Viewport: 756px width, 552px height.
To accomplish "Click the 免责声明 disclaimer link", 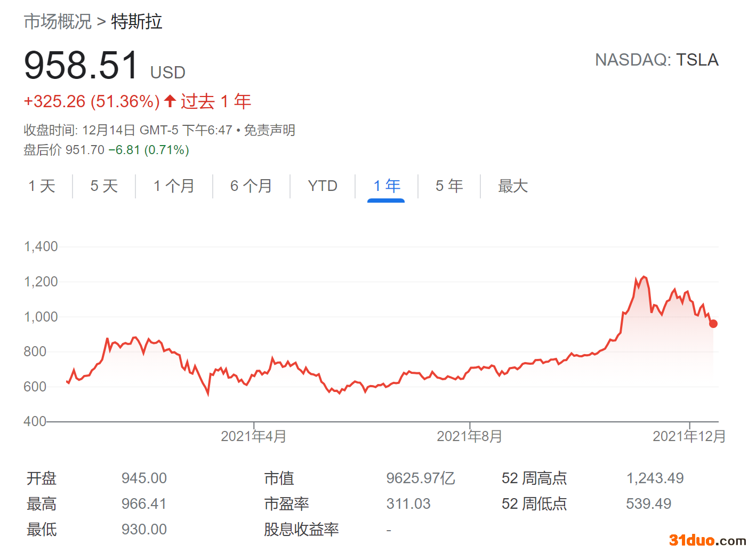I will pyautogui.click(x=269, y=130).
